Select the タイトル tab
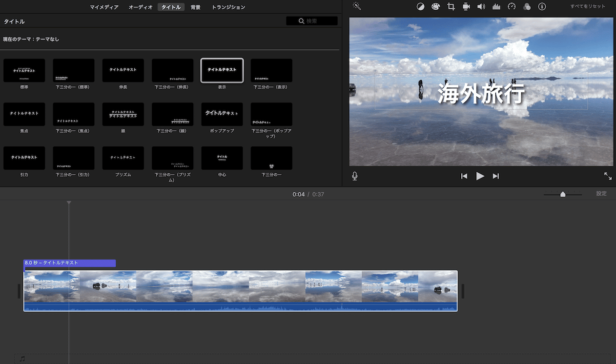Screen dimensions: 616x364 [171, 7]
